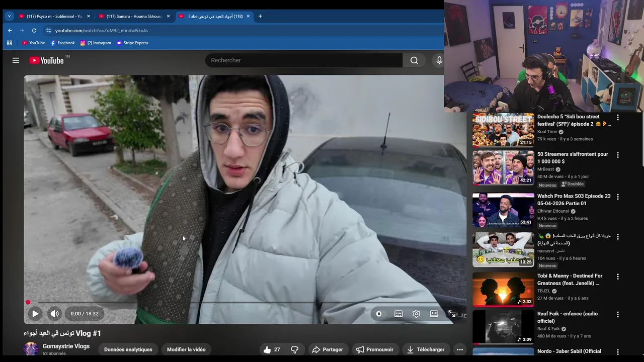Click the search magnifier button

[x=414, y=60]
